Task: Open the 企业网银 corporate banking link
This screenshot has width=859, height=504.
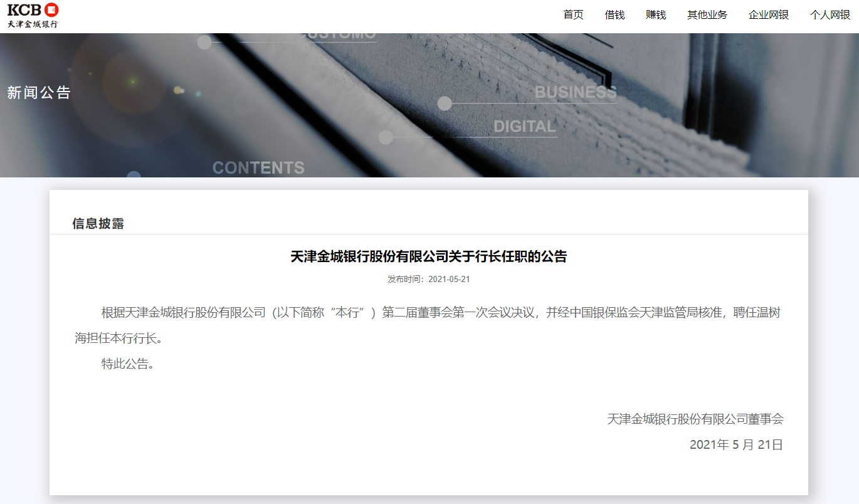Action: 769,15
